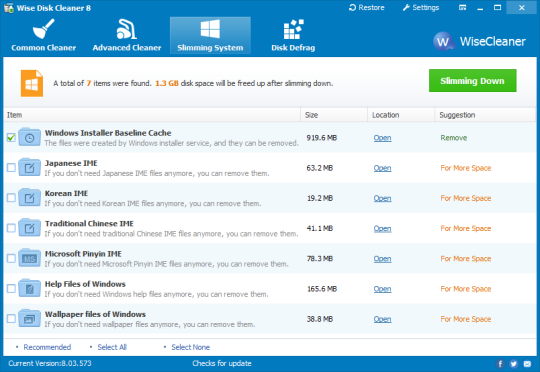The width and height of the screenshot is (540, 372).
Task: Click Select None at the bottom
Action: coord(190,347)
